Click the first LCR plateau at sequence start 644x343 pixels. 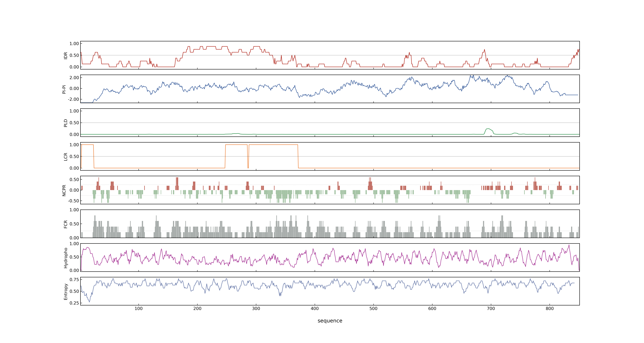click(87, 145)
